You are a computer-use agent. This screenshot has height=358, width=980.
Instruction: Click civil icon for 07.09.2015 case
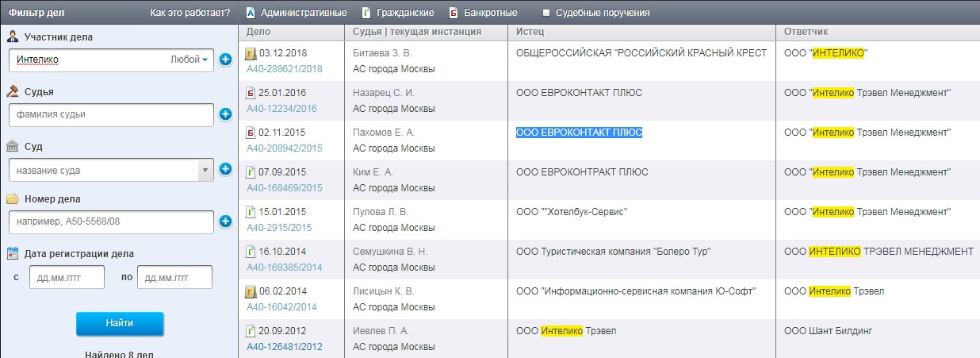pyautogui.click(x=251, y=172)
